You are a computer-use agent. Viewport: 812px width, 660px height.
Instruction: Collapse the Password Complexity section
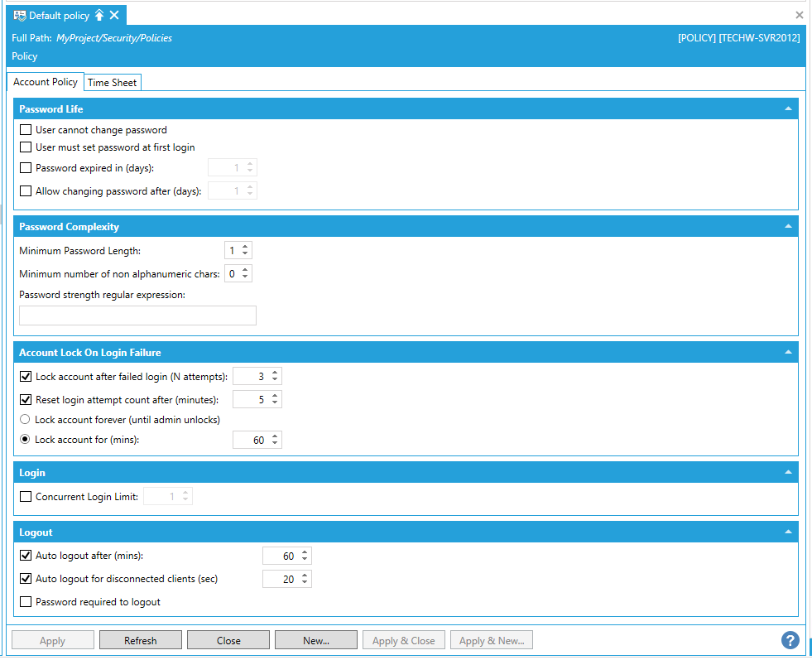coord(786,227)
